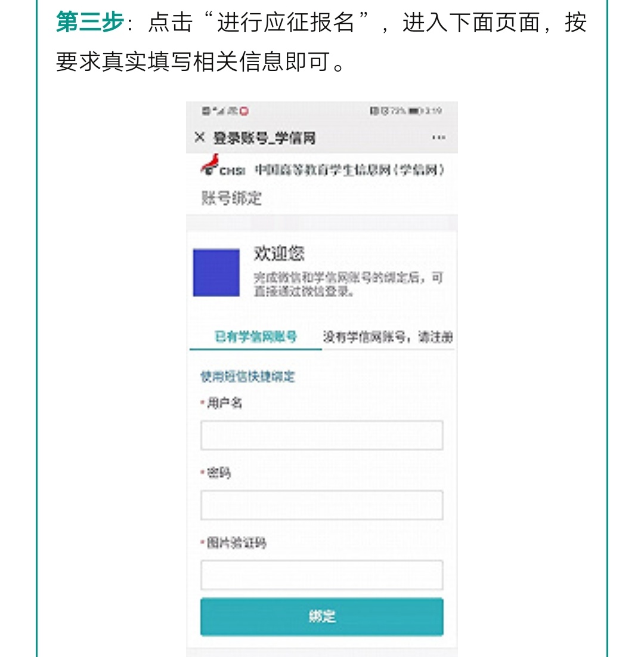Focus the 图片验证码 input field
This screenshot has height=657, width=644.
pyautogui.click(x=321, y=575)
